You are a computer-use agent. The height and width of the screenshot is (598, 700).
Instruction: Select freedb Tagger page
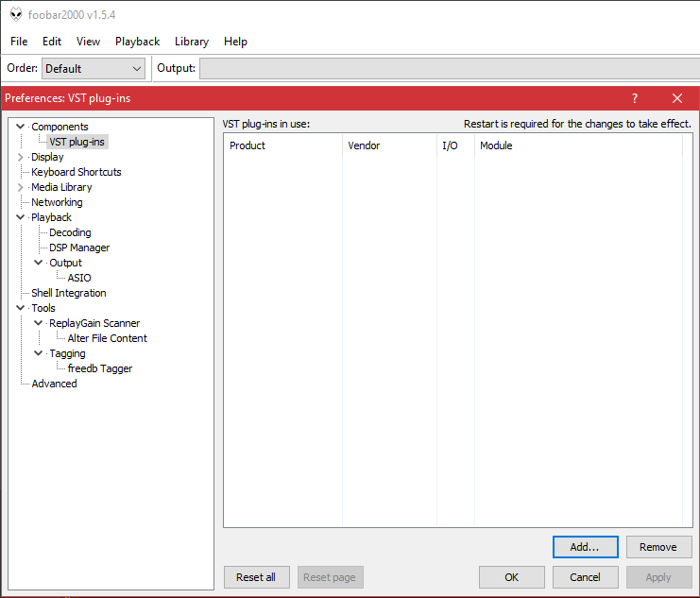(100, 368)
